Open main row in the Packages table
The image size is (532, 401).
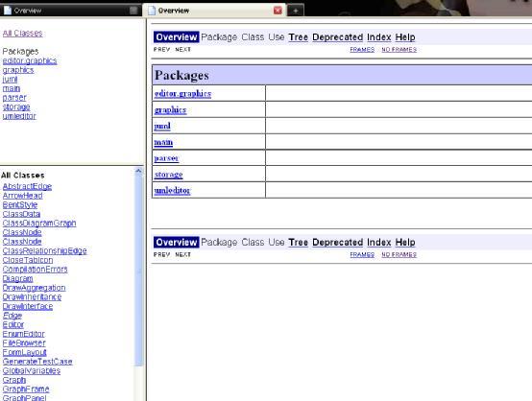[163, 142]
